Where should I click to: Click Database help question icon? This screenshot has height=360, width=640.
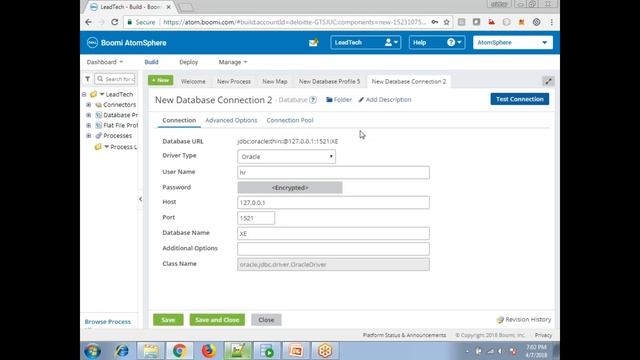313,100
